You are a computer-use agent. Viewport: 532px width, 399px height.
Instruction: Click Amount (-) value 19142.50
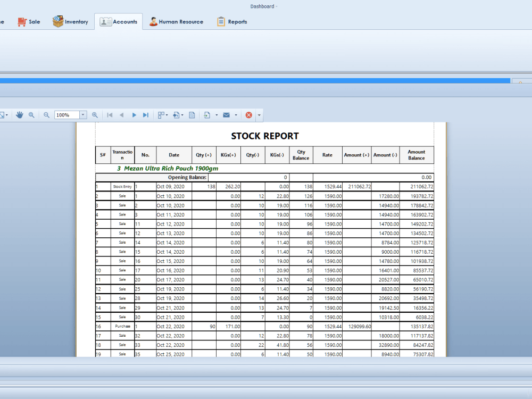coord(389,307)
